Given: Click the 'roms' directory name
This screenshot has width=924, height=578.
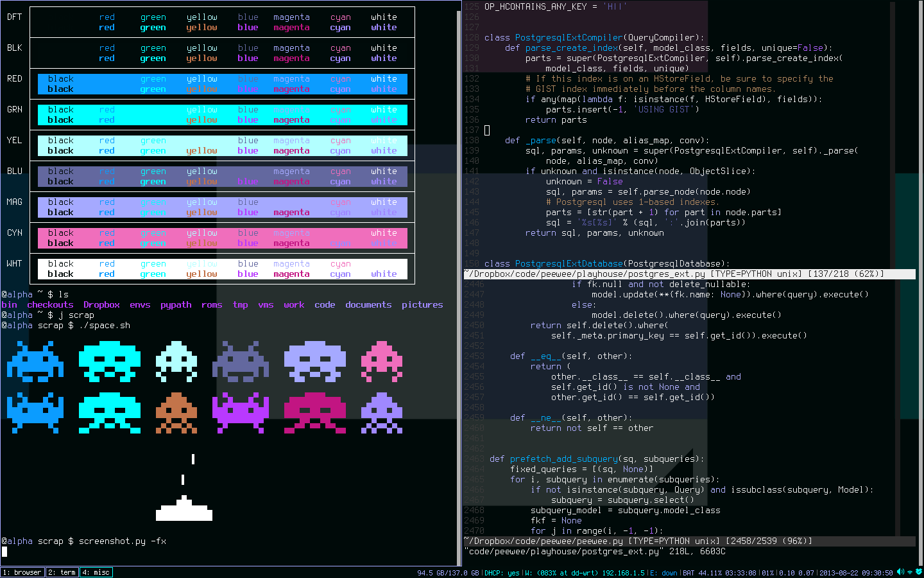Looking at the screenshot, I should pyautogui.click(x=212, y=305).
